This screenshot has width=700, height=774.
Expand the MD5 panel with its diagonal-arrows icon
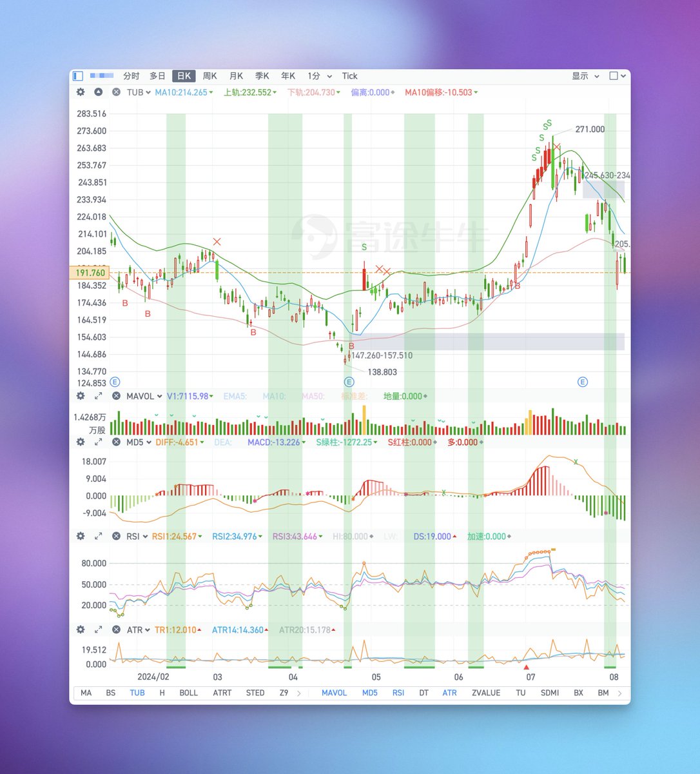point(98,442)
